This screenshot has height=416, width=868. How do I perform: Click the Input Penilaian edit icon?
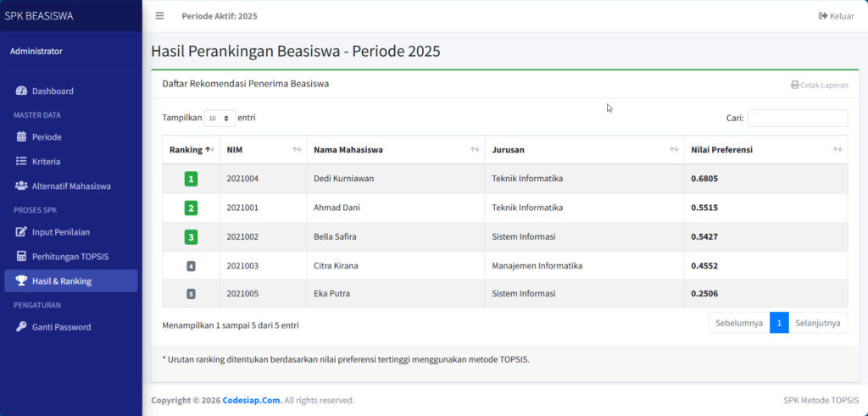click(x=21, y=232)
